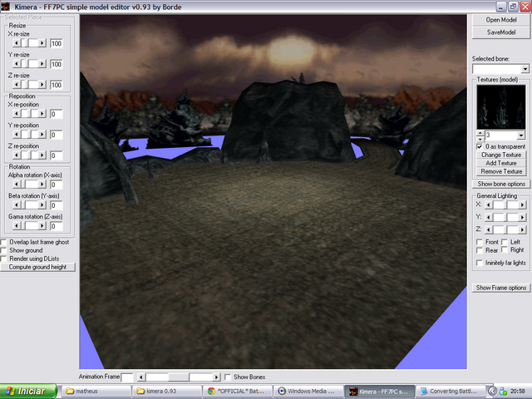Click X re-size value field

(57, 43)
